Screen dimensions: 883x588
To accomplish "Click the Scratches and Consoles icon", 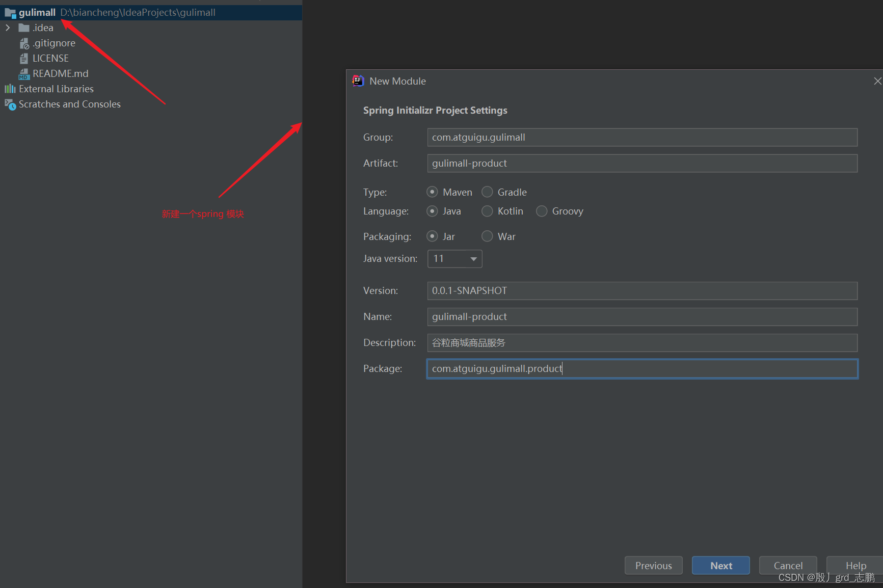I will [x=10, y=104].
